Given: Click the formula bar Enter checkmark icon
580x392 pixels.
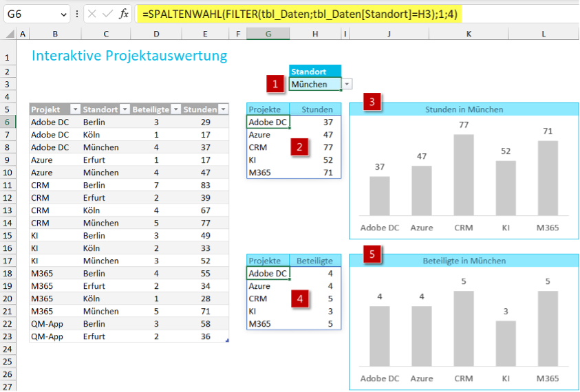Looking at the screenshot, I should coord(108,14).
